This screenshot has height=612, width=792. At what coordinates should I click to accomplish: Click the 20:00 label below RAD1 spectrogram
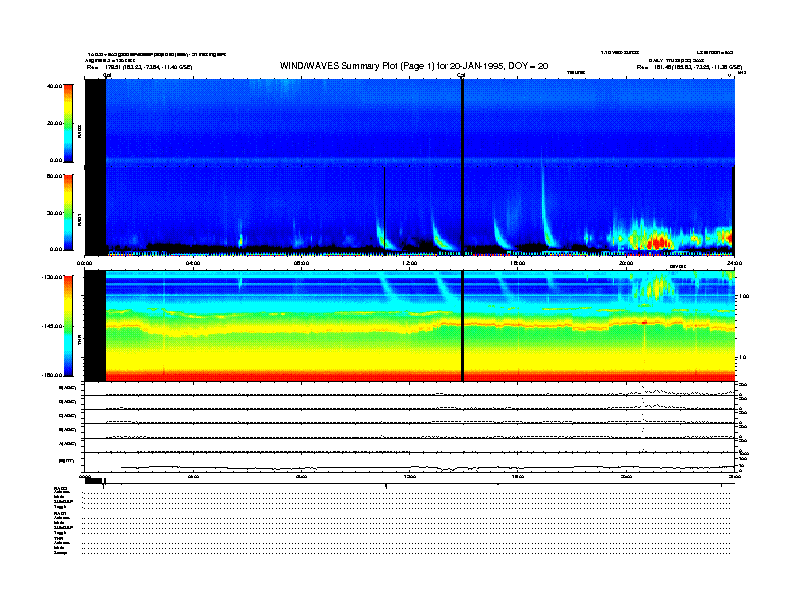coord(626,263)
